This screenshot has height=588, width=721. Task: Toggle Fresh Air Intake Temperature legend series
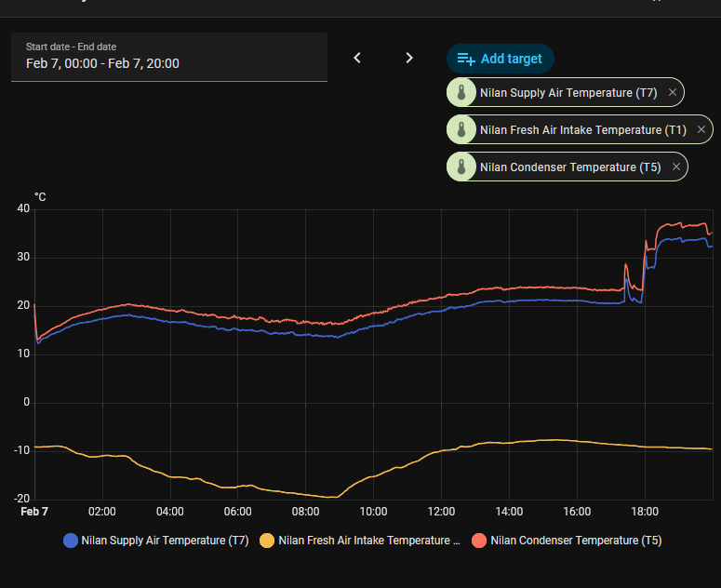click(369, 540)
